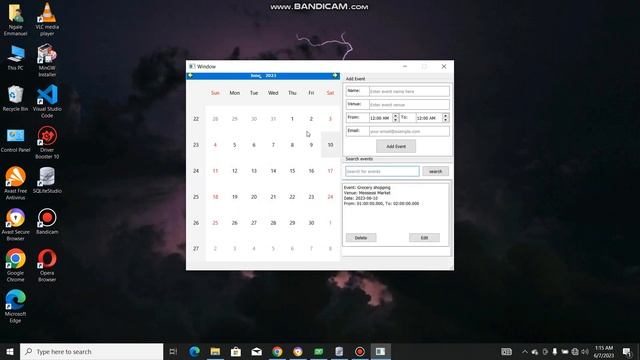The image size is (640, 360).
Task: Select June 21 in the calendar
Action: click(273, 197)
